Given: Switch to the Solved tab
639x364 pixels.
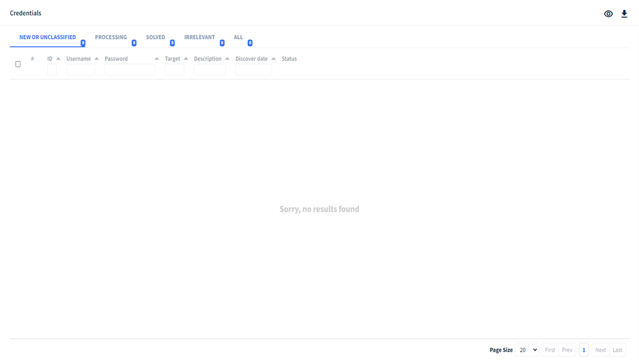Looking at the screenshot, I should (x=156, y=37).
